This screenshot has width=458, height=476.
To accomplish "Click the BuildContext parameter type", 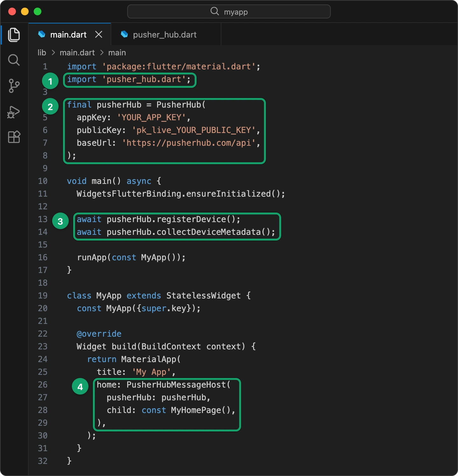I will point(171,346).
